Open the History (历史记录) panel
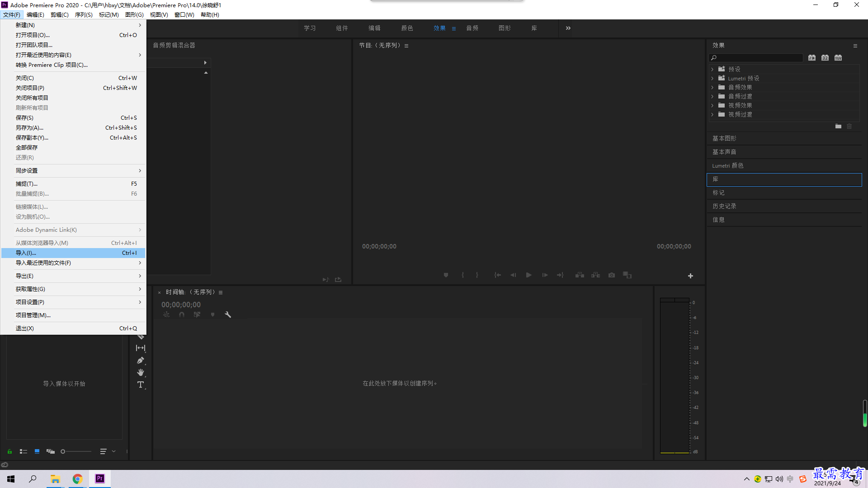Viewport: 868px width, 488px height. pos(784,206)
